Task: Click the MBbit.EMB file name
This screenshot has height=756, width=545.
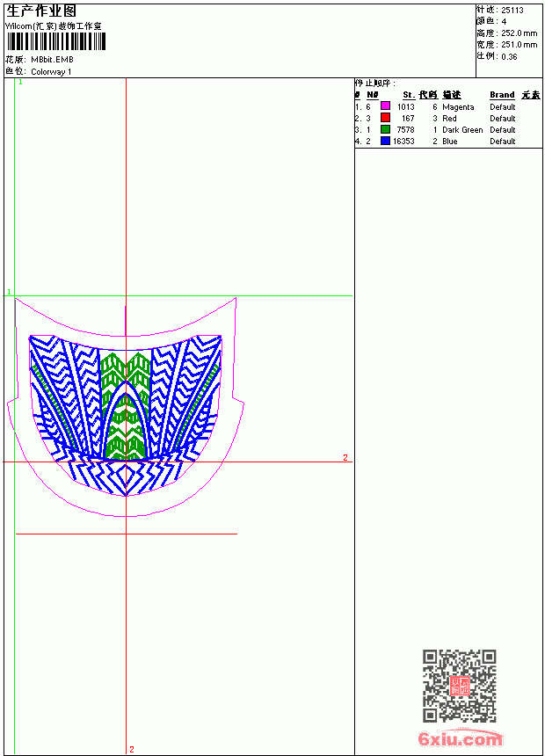Action: click(52, 60)
